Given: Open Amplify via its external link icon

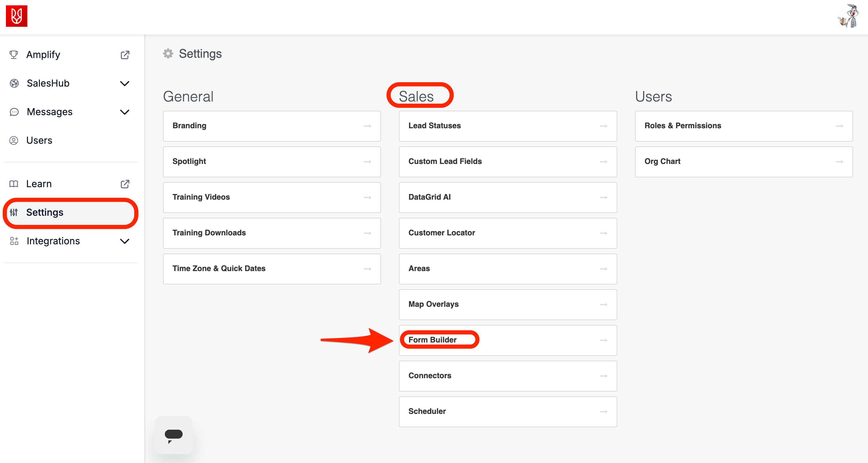Looking at the screenshot, I should pyautogui.click(x=125, y=55).
